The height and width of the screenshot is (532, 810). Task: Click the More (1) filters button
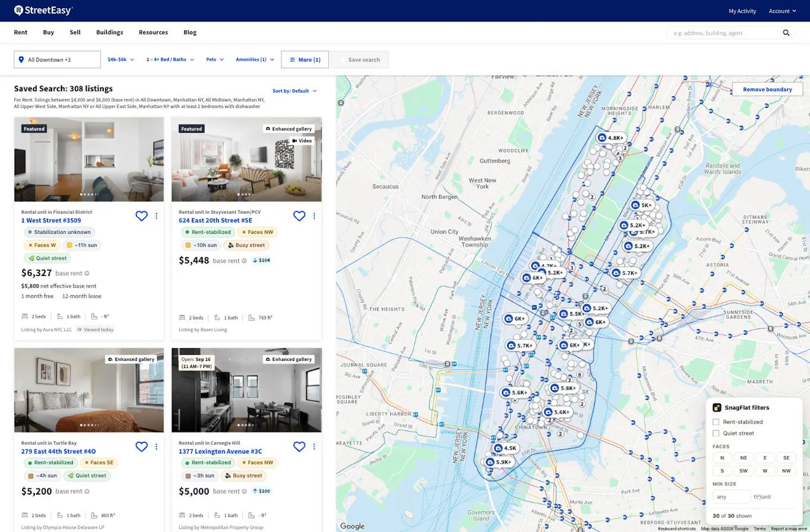coord(305,60)
